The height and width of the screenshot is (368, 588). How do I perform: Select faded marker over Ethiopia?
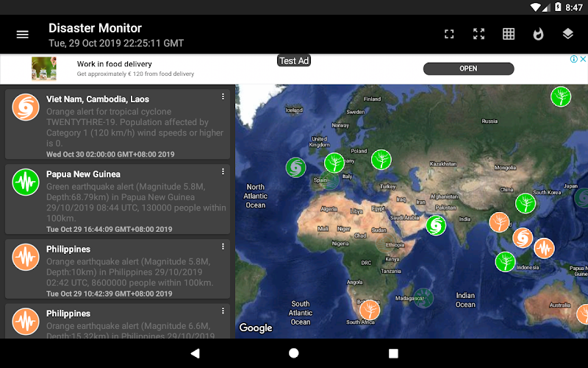tap(386, 244)
